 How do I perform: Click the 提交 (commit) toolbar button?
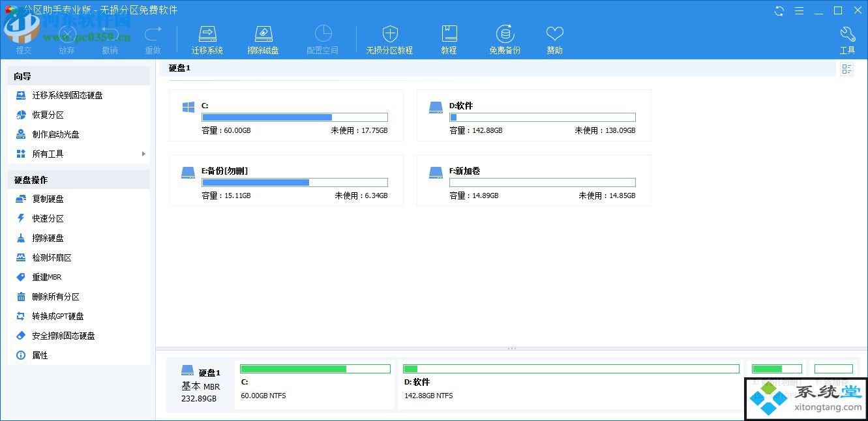click(x=23, y=40)
